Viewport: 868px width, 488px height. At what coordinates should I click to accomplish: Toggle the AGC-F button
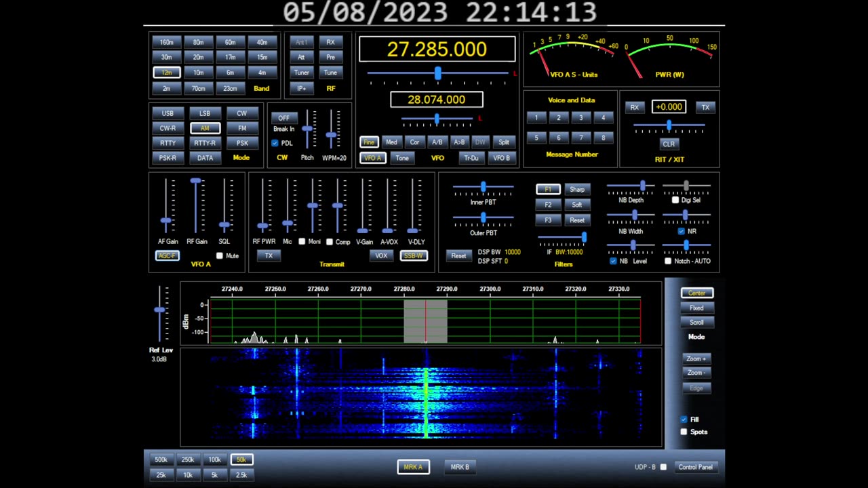167,256
